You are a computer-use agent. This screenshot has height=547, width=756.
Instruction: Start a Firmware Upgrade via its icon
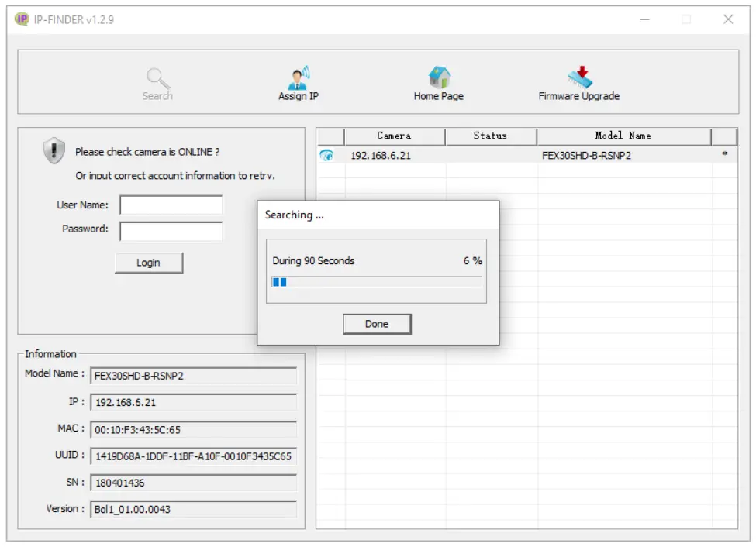(579, 77)
